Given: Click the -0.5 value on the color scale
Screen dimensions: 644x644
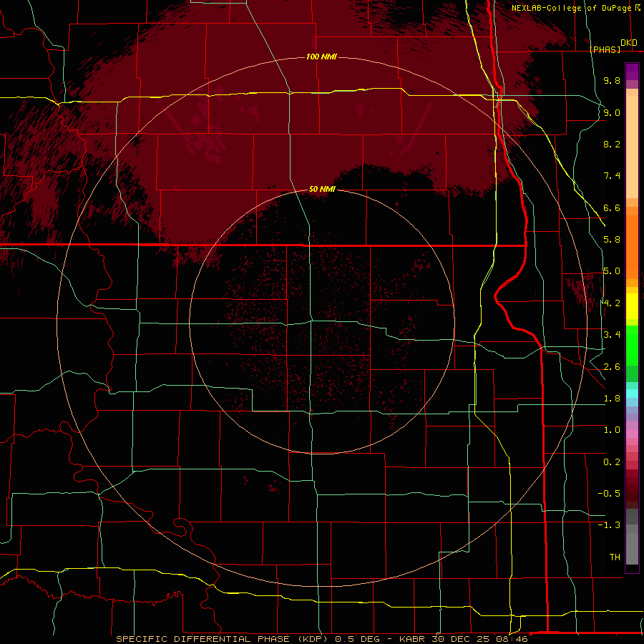Looking at the screenshot, I should [609, 494].
